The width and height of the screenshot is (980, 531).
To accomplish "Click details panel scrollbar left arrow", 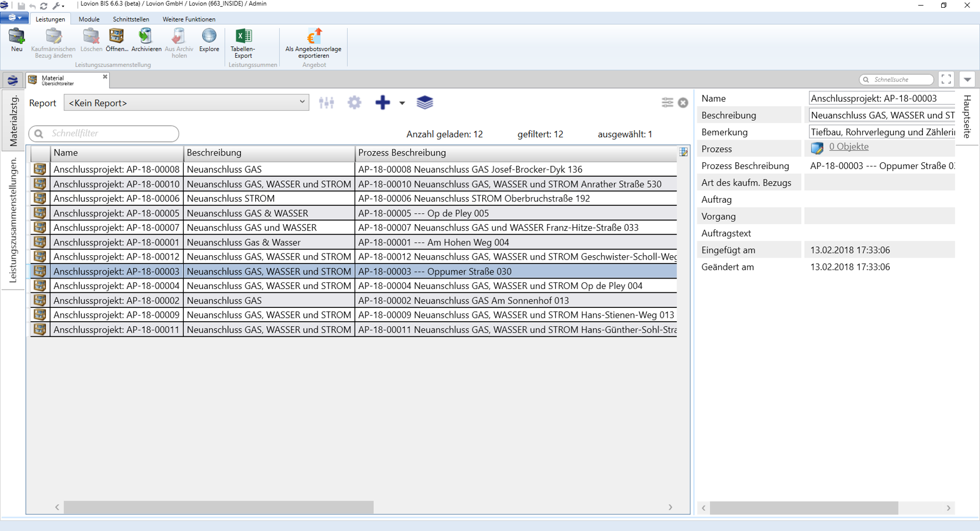I will click(704, 508).
